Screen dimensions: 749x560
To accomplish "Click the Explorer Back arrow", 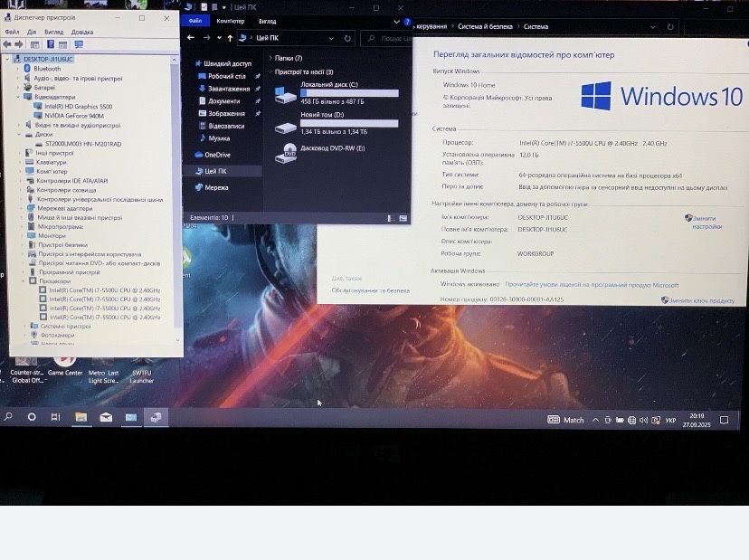I will pos(191,38).
